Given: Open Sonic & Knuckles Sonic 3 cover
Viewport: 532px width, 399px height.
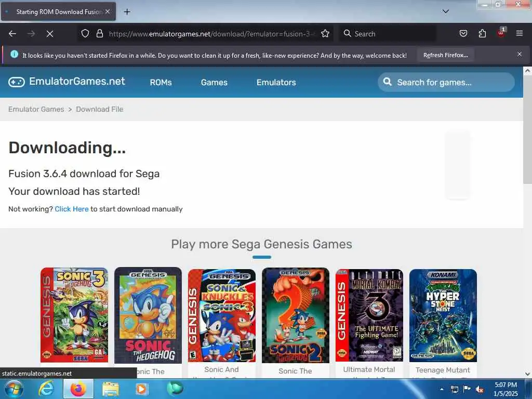Looking at the screenshot, I should 222,315.
